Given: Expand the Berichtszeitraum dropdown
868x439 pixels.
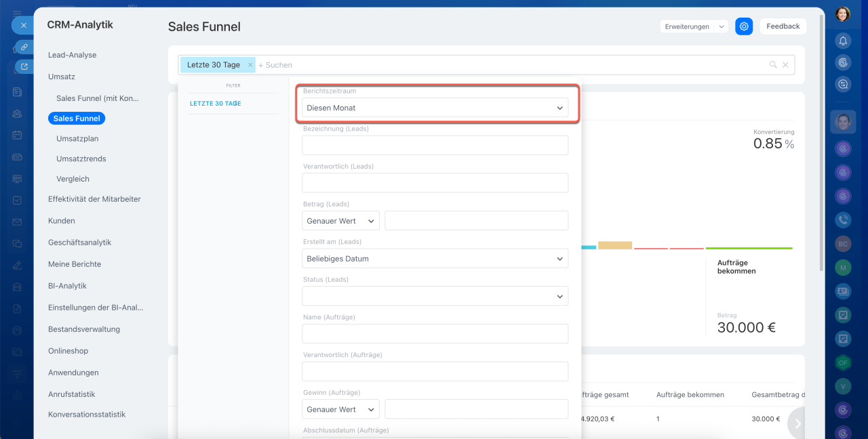Looking at the screenshot, I should (435, 108).
